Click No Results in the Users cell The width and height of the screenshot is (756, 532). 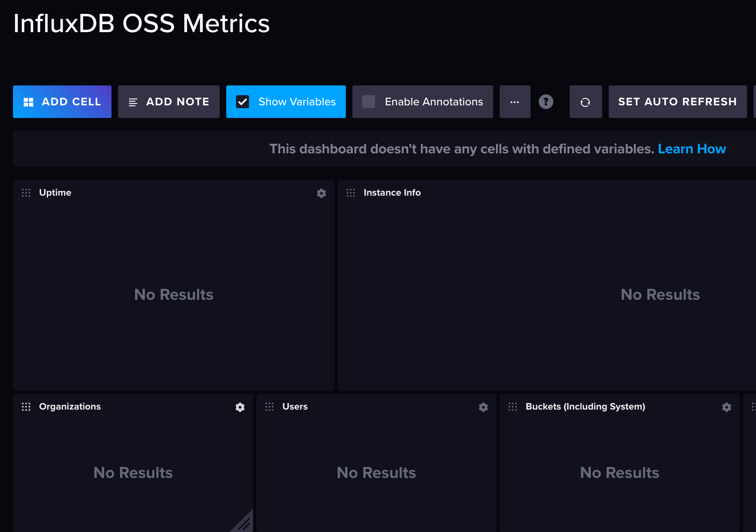pos(376,473)
